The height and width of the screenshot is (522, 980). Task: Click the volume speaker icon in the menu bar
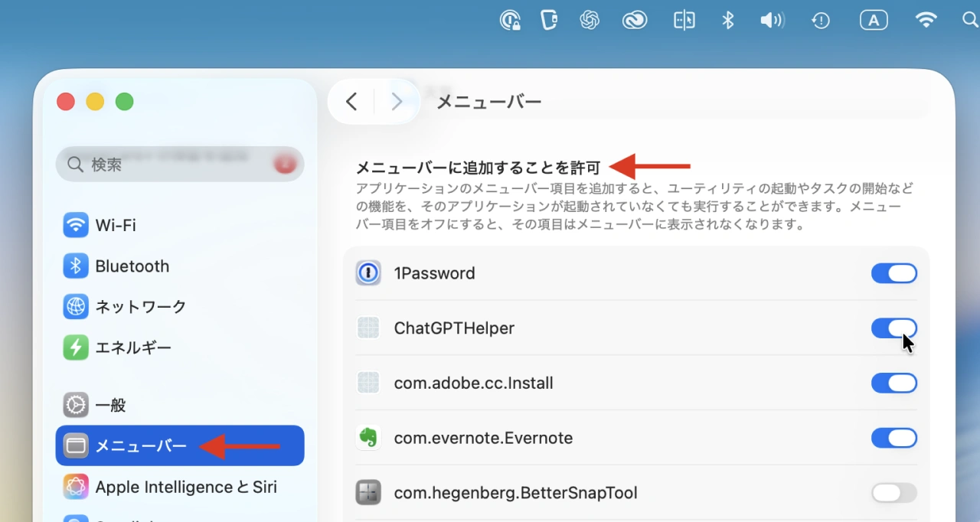point(773,19)
